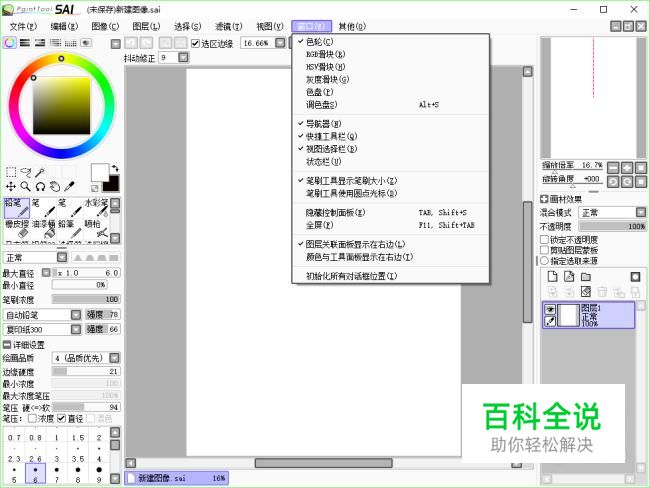
Task: Select the 喷枪 airbrush tool
Action: 96,228
